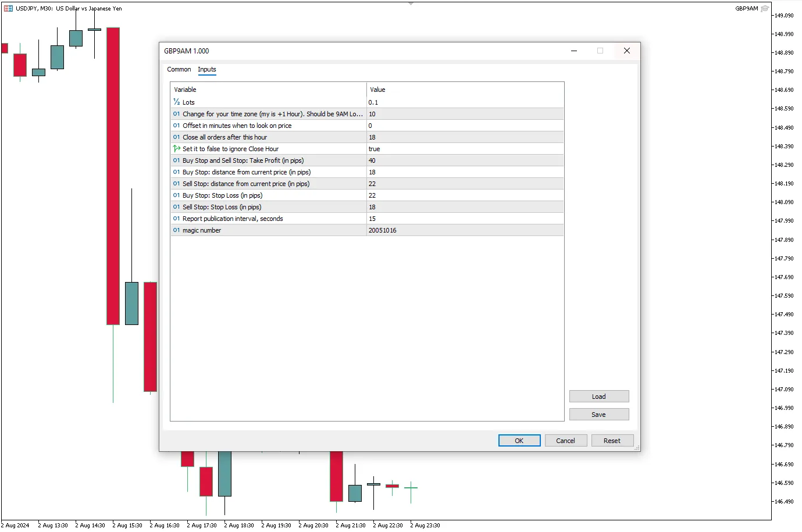Screen dimensions: 802x532
Task: Click the icon beside Buy Stop: Stop Loss row
Action: [176, 195]
